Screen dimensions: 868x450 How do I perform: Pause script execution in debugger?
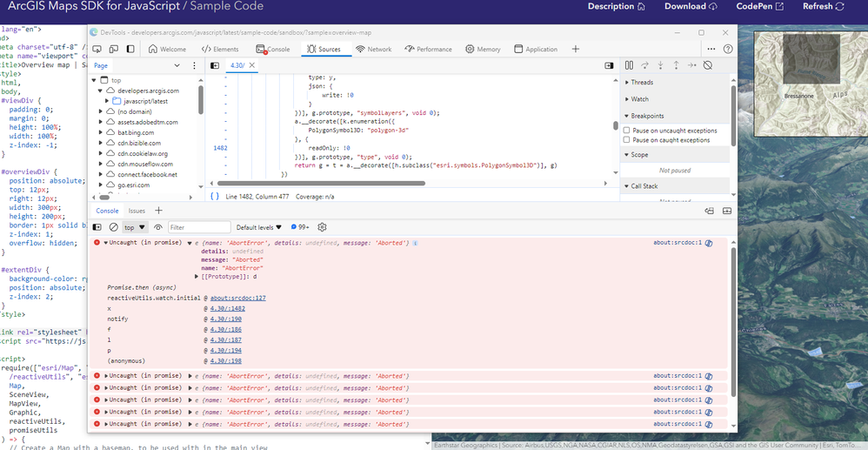629,65
